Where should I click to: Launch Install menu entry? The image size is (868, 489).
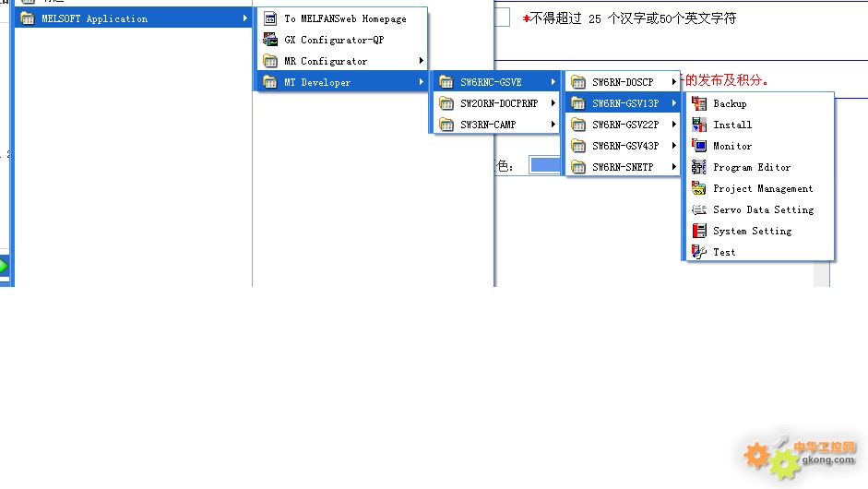coord(760,125)
